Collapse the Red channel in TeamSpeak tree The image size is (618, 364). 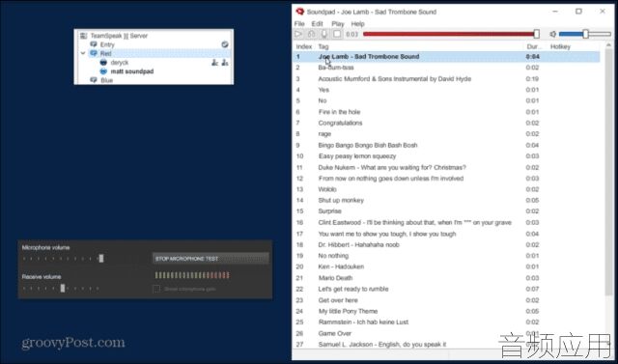(83, 53)
